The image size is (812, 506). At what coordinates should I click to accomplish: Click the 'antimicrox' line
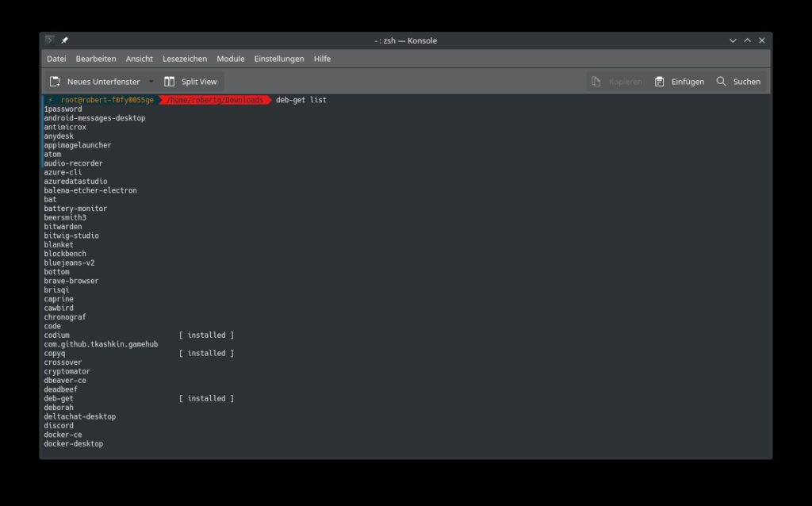[65, 128]
